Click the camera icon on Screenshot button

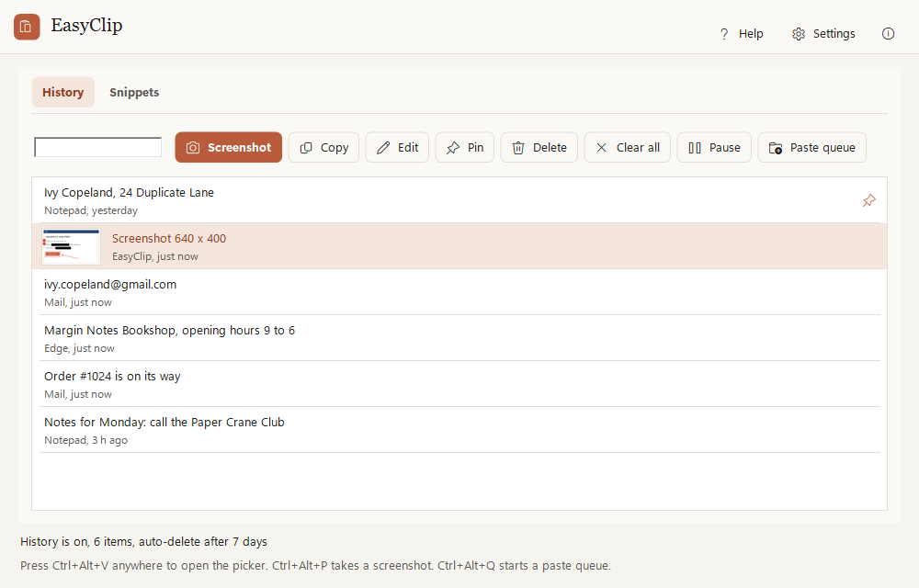pos(193,148)
